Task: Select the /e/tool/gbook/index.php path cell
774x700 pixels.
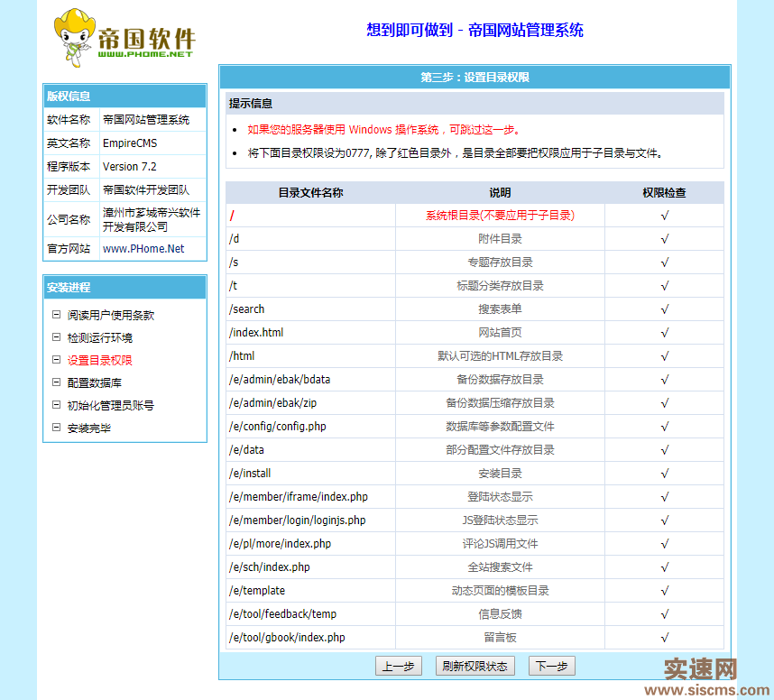Action: click(310, 637)
